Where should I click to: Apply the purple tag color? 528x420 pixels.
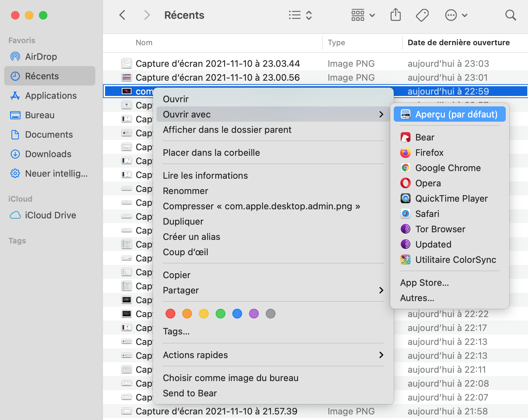pyautogui.click(x=254, y=314)
